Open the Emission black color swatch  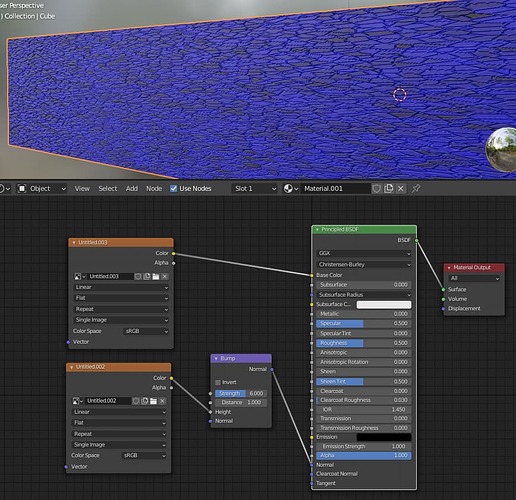(384, 437)
